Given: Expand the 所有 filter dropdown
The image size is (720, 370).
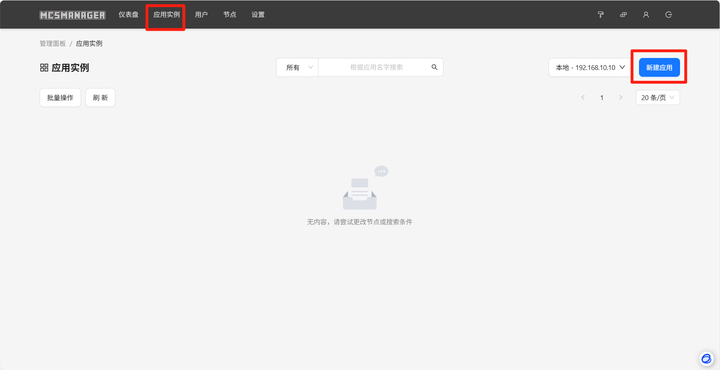Looking at the screenshot, I should pyautogui.click(x=297, y=67).
